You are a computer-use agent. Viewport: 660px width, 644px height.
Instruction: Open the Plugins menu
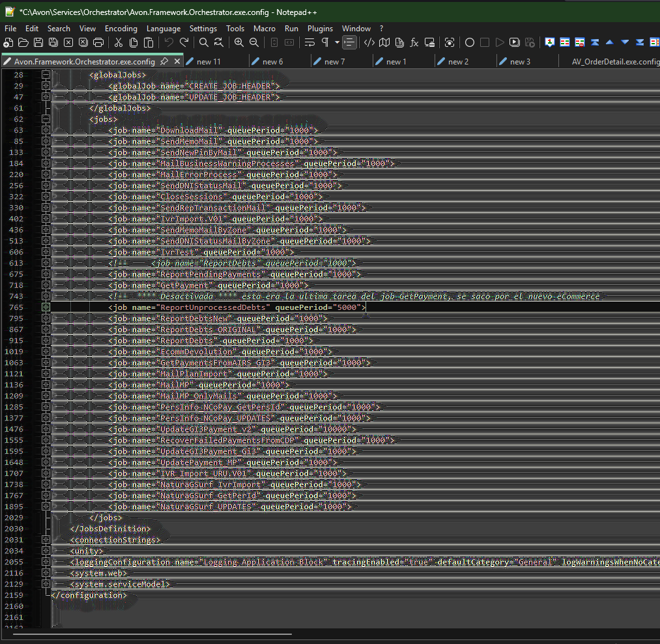click(320, 29)
